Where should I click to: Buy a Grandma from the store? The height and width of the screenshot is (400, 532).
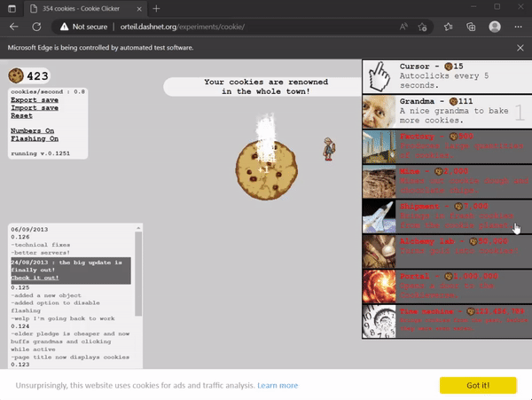(x=447, y=112)
